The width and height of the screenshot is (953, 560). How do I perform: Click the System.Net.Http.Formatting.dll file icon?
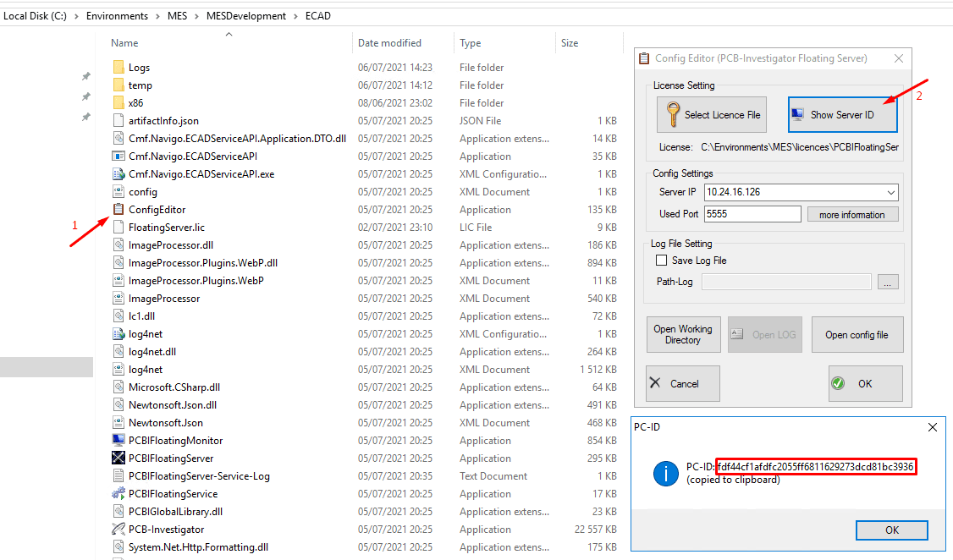tap(118, 546)
